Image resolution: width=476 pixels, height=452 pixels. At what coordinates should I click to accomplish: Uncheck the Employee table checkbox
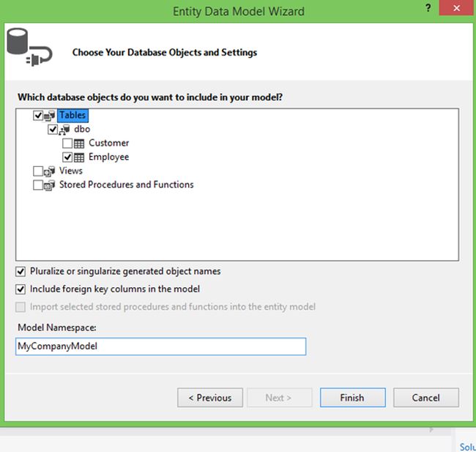[x=67, y=158]
